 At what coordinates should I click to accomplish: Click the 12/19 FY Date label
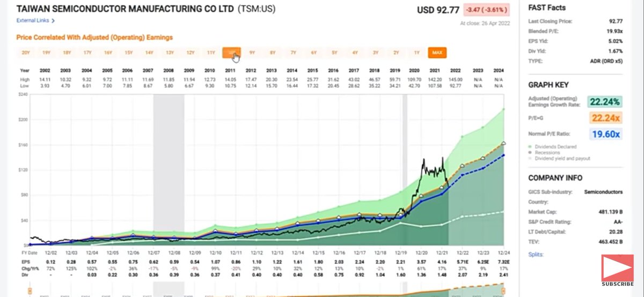(x=400, y=252)
